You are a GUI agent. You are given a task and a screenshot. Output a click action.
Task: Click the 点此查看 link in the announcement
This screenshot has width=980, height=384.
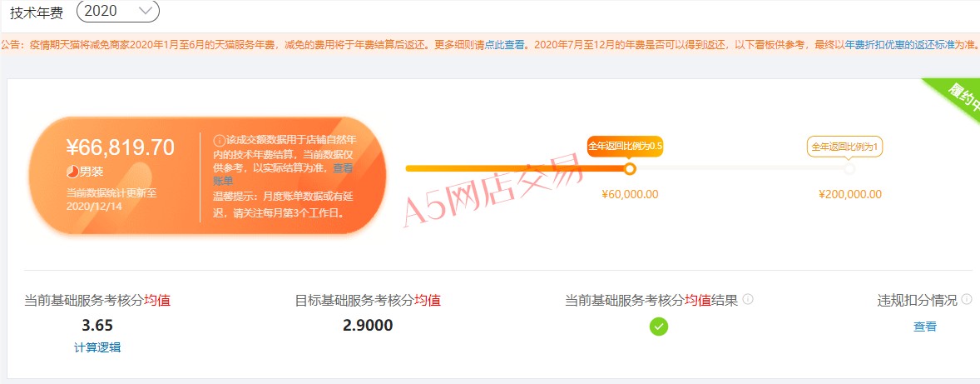click(x=505, y=45)
